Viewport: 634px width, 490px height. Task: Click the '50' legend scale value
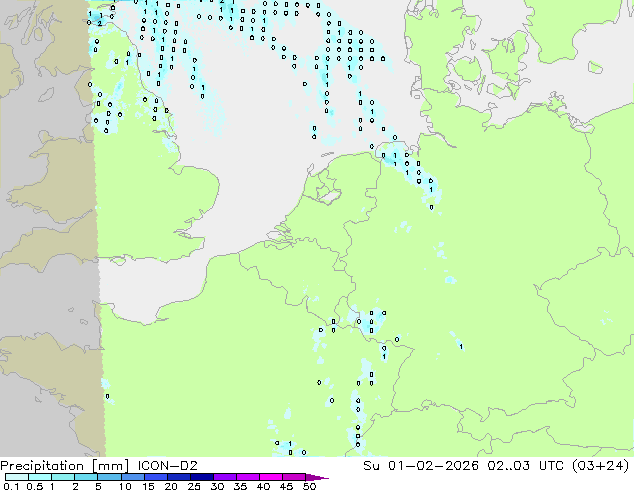tap(309, 486)
